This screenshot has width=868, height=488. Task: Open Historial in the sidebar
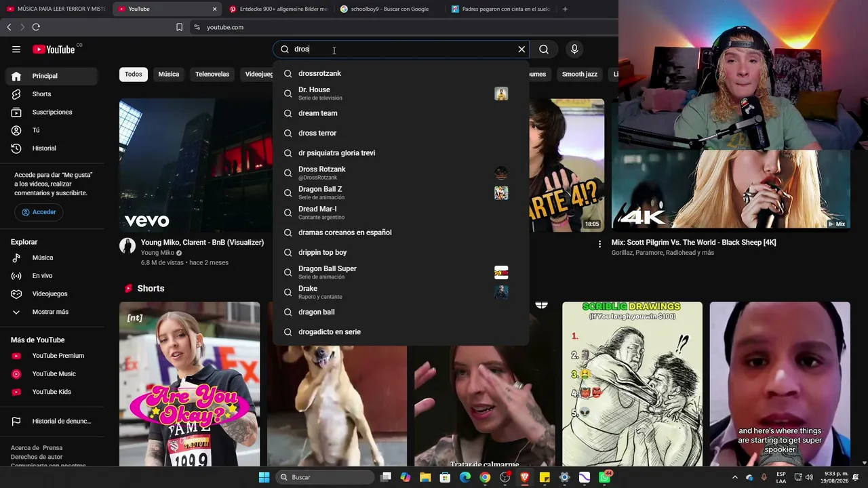click(x=53, y=148)
